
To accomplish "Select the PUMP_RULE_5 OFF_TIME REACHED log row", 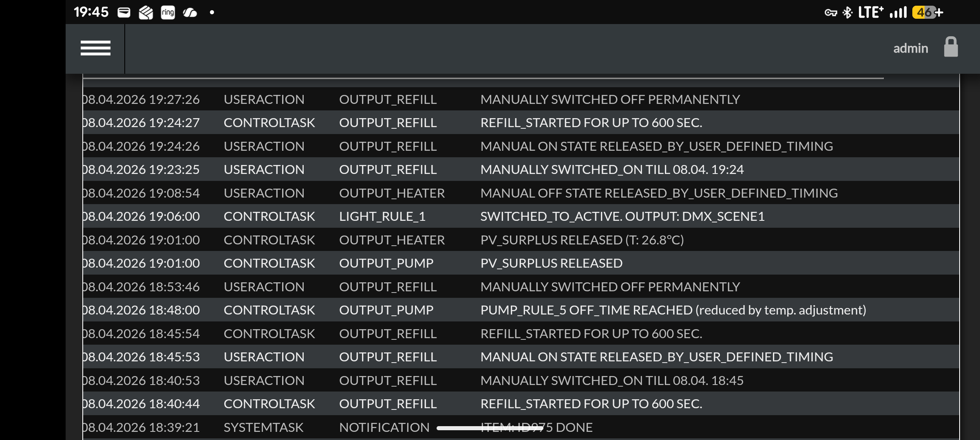I will click(x=521, y=310).
